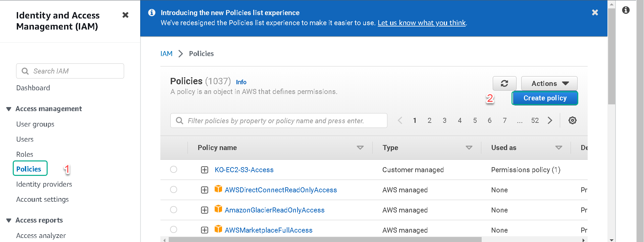Click the orange box icon next to AWSDirectConnectReadOnlyAccess
644x242 pixels.
[x=218, y=189]
